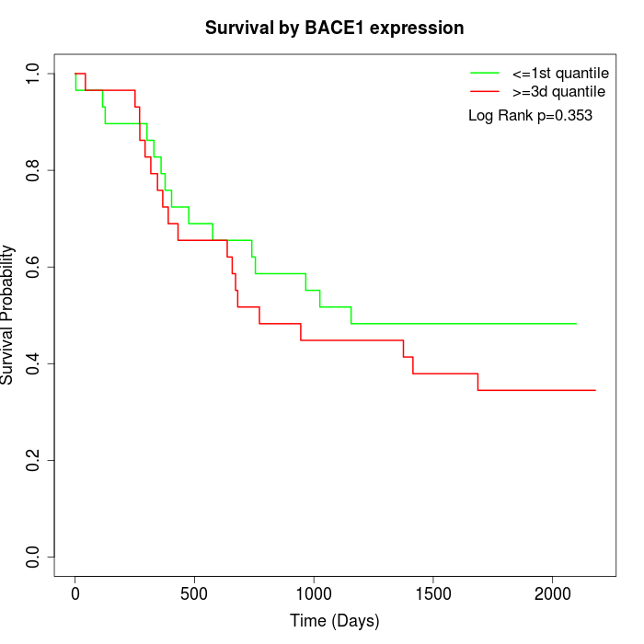Image resolution: width=644 pixels, height=644 pixels.
Task: Click the plot title 'Survival by BACE1 expression'
Action: click(x=334, y=28)
